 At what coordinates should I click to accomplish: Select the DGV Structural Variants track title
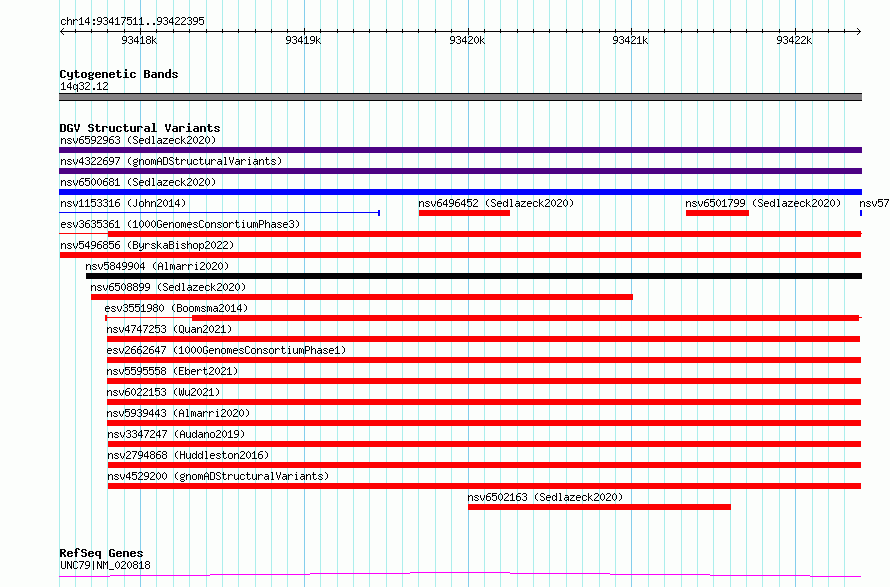pyautogui.click(x=140, y=128)
